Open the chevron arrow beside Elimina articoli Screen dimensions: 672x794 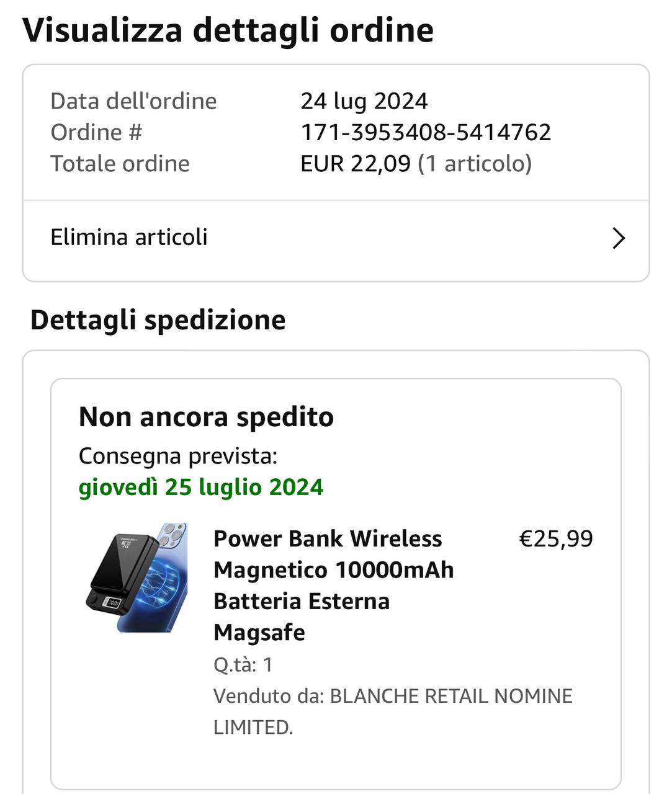pyautogui.click(x=619, y=238)
